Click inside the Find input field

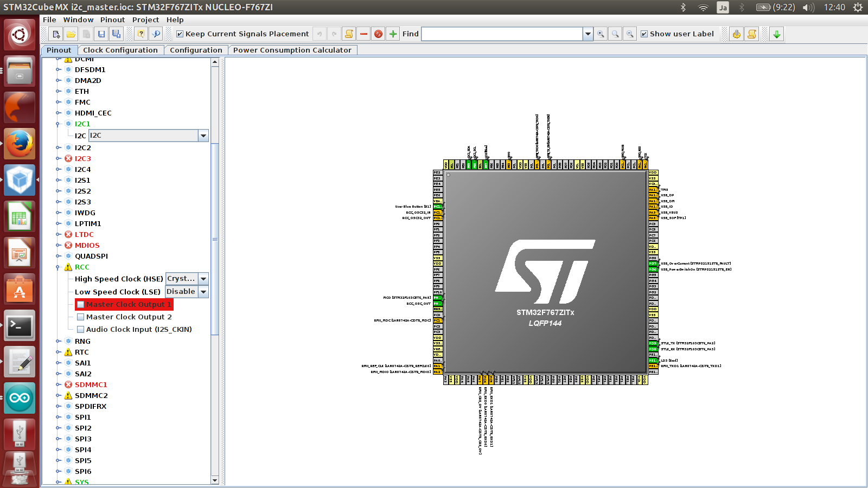click(502, 34)
